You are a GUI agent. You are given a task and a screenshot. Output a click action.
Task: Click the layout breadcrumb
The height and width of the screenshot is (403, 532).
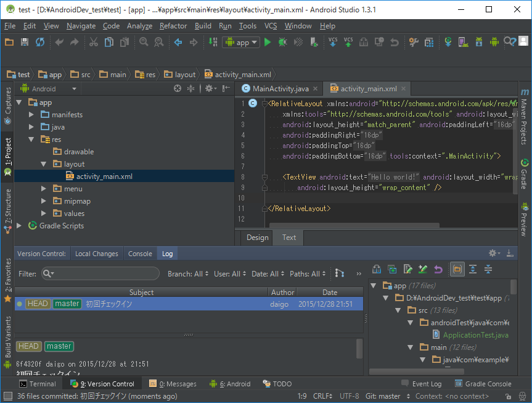180,75
